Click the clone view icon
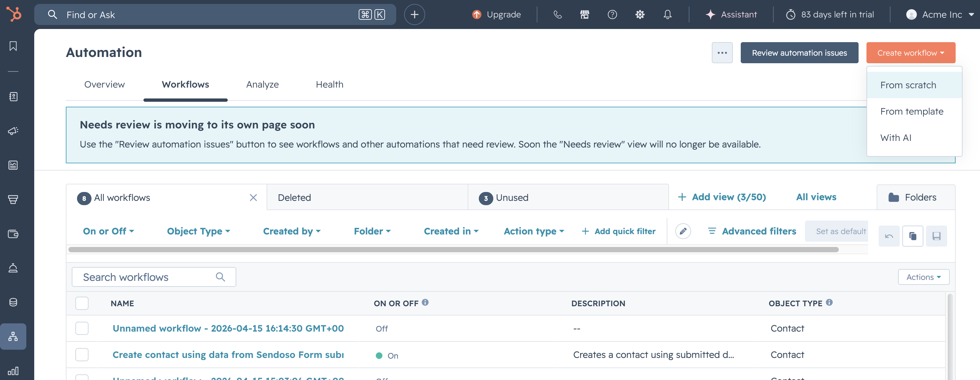The height and width of the screenshot is (380, 980). [x=912, y=236]
